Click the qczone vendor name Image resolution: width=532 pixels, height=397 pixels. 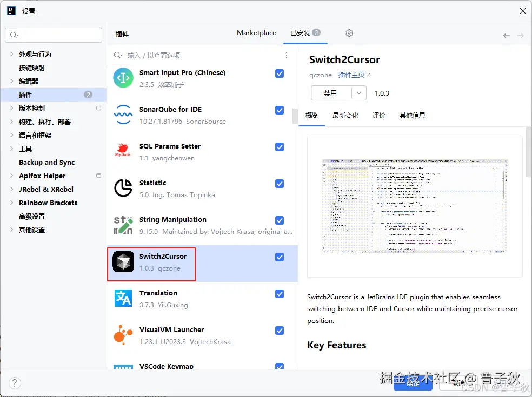click(x=320, y=75)
